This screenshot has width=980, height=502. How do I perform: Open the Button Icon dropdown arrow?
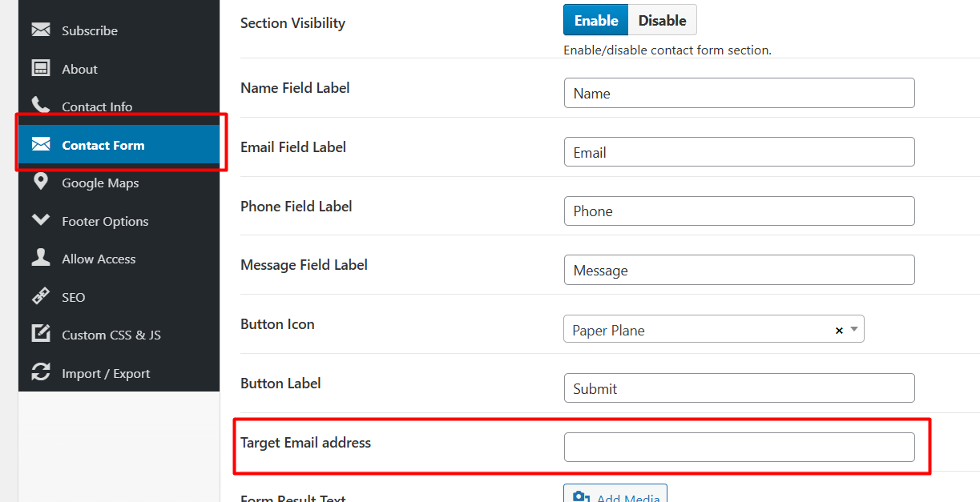854,329
